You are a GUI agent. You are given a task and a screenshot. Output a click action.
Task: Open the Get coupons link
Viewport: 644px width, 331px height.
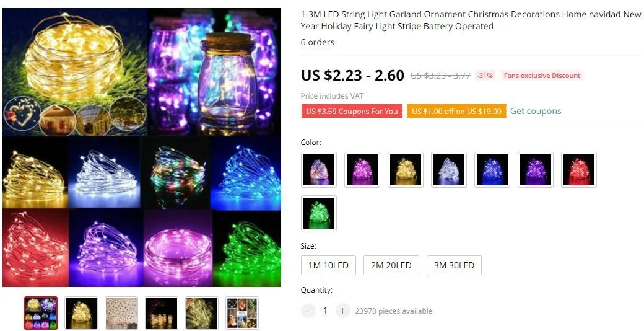coord(536,111)
